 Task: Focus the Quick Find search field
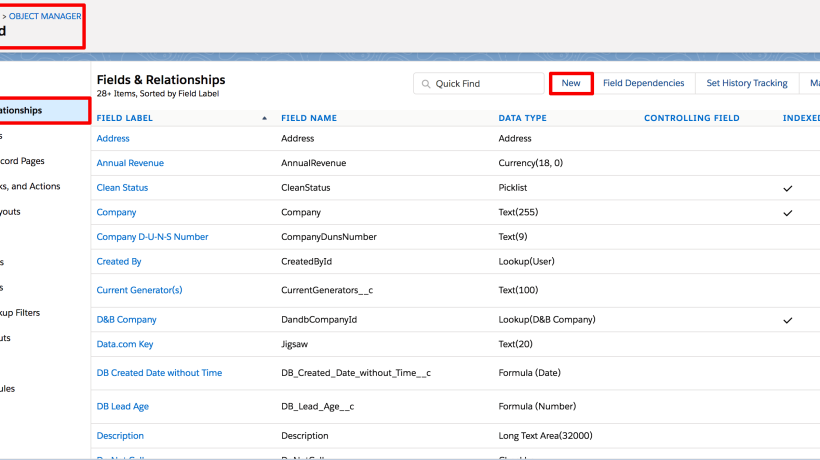click(485, 84)
